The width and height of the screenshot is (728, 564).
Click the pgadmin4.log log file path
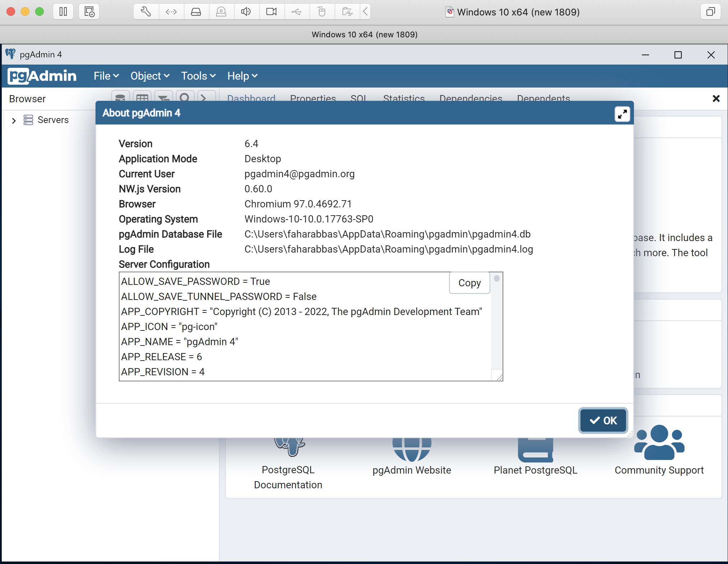(x=389, y=249)
